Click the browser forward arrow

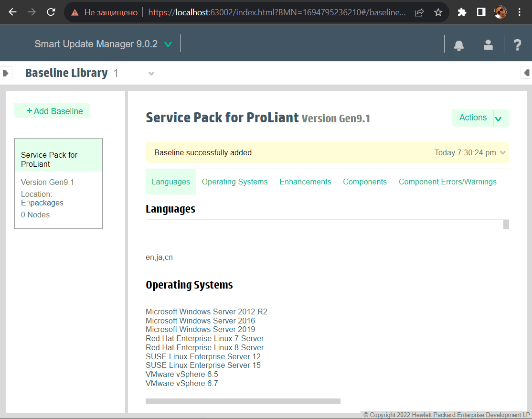click(32, 12)
